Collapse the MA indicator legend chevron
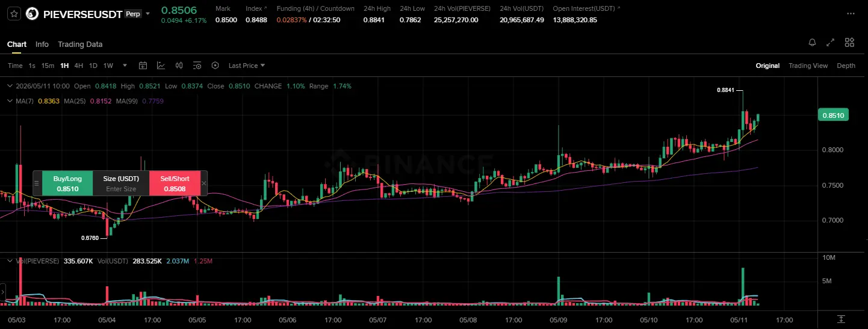The height and width of the screenshot is (329, 868). (10, 101)
